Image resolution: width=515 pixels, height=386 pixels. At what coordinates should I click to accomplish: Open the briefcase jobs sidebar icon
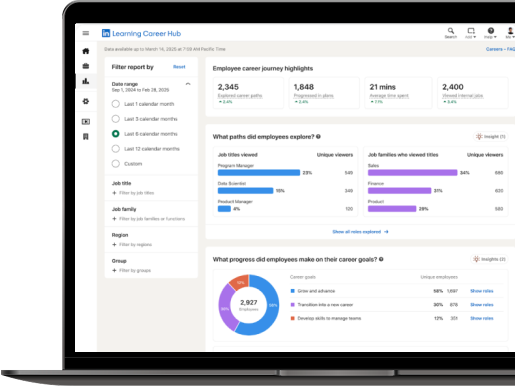pyautogui.click(x=86, y=66)
